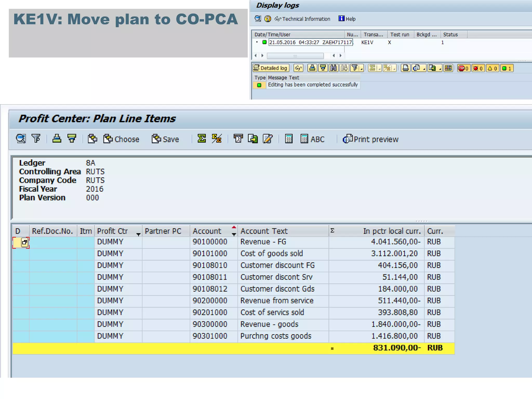Open export dropdown arrow in log toolbar
532x399 pixels.
pos(440,69)
